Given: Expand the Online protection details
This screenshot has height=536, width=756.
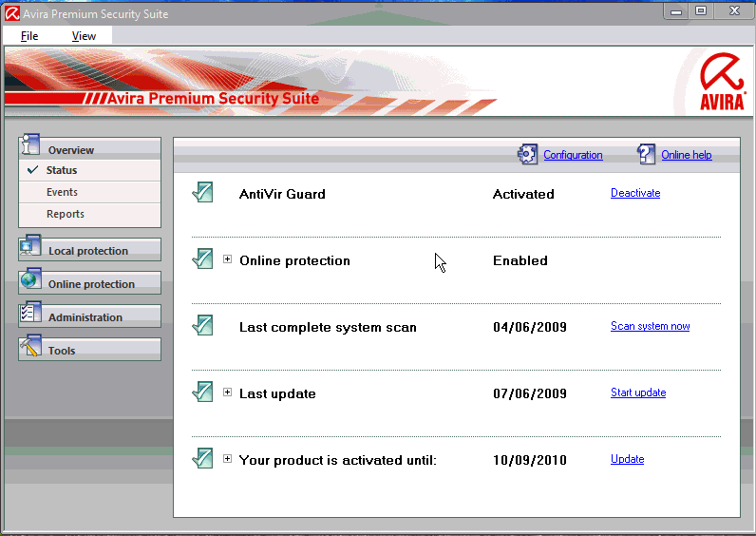Looking at the screenshot, I should [x=228, y=259].
